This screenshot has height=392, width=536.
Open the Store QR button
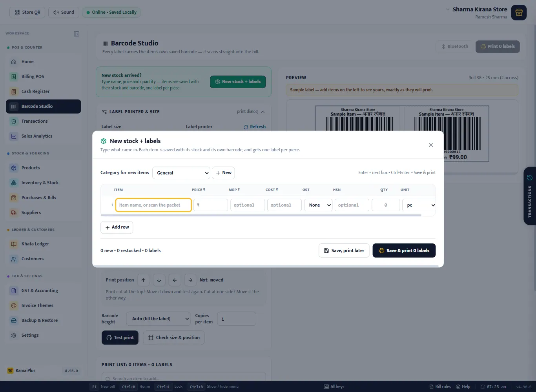coord(27,12)
